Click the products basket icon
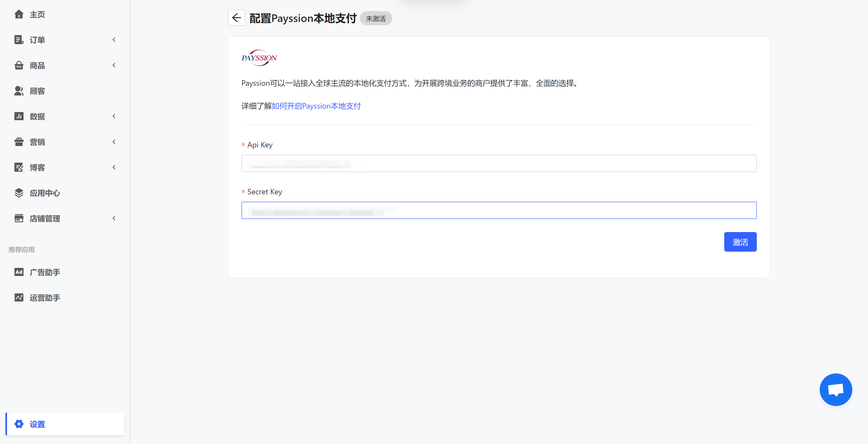The image size is (868, 444). tap(19, 65)
